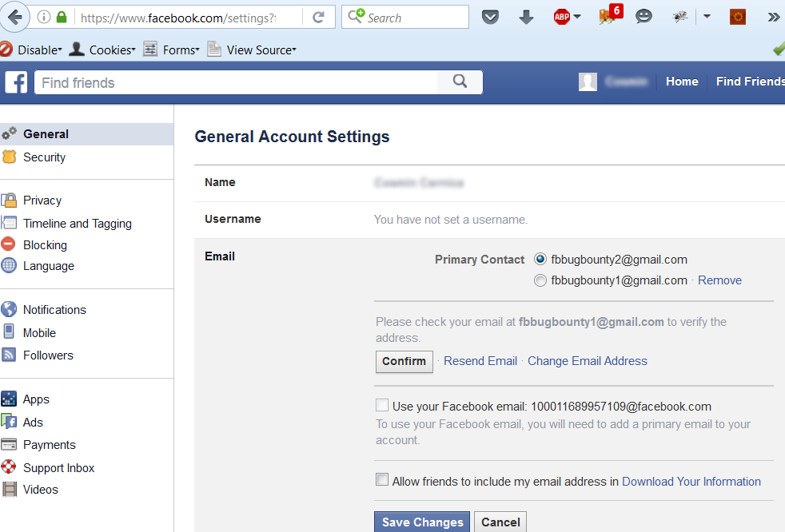
Task: Go back with the browser back arrow
Action: 15,18
